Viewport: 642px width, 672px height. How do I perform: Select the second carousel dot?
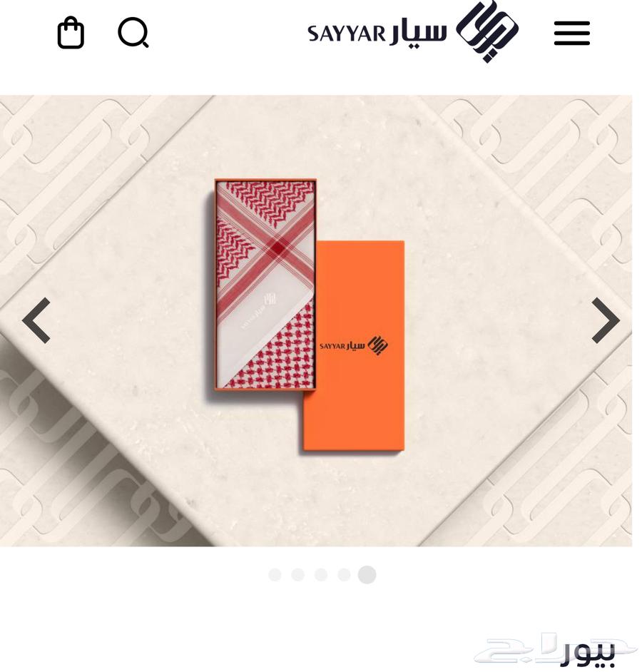[298, 575]
